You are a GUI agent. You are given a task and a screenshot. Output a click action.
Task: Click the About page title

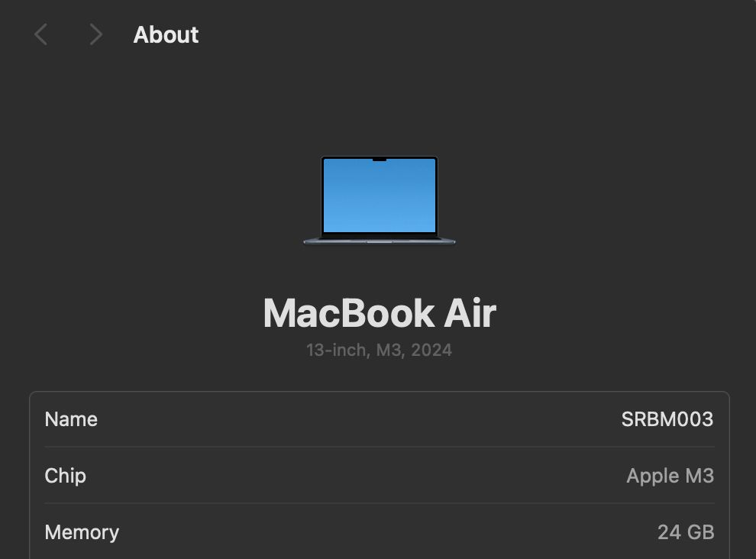pos(166,34)
